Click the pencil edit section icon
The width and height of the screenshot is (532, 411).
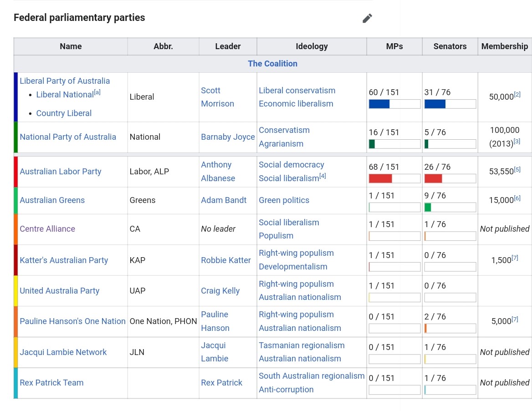point(367,18)
